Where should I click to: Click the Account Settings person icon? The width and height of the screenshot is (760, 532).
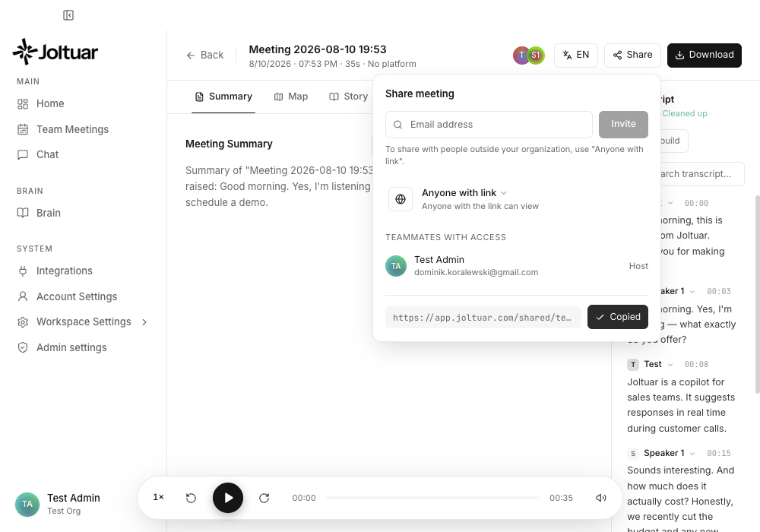click(x=23, y=296)
